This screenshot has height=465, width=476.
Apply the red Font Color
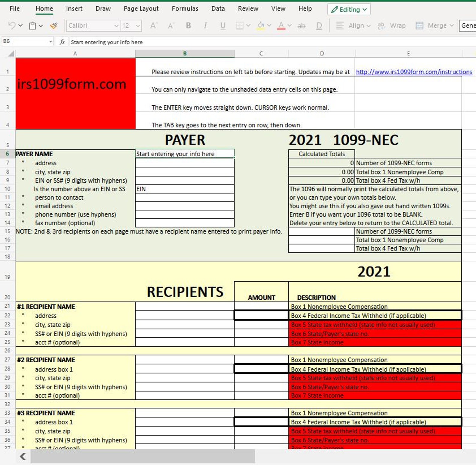281,26
